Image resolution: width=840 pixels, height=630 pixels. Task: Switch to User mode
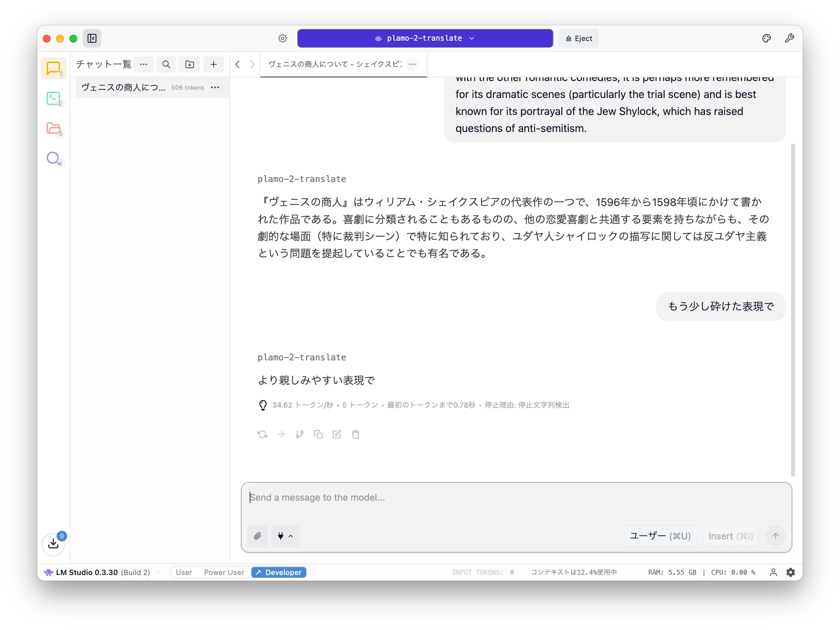pos(184,572)
